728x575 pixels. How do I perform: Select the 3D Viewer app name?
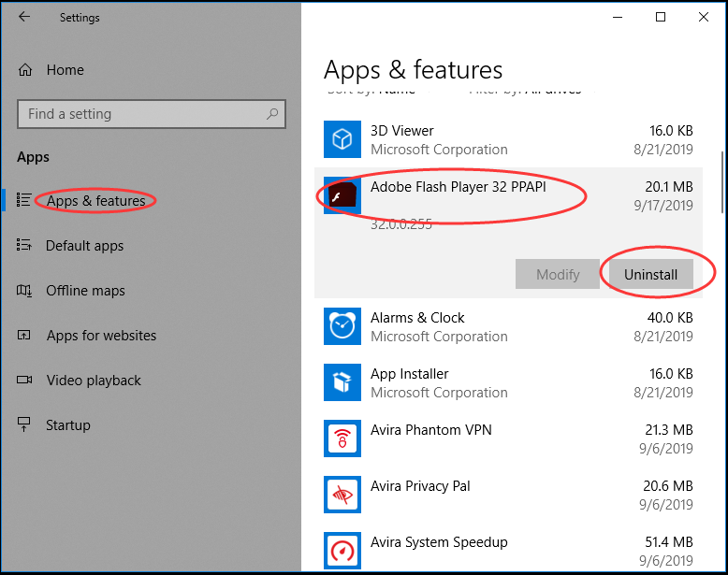pyautogui.click(x=402, y=131)
